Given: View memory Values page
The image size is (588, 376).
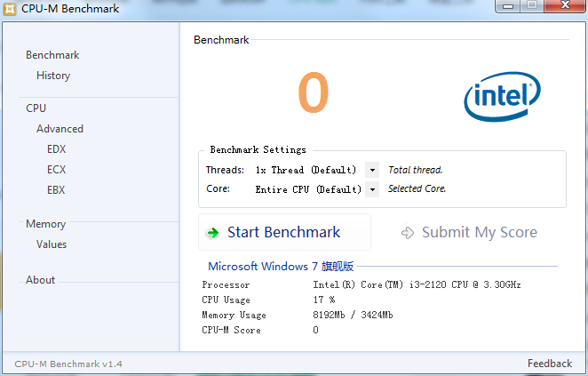Looking at the screenshot, I should (x=52, y=244).
